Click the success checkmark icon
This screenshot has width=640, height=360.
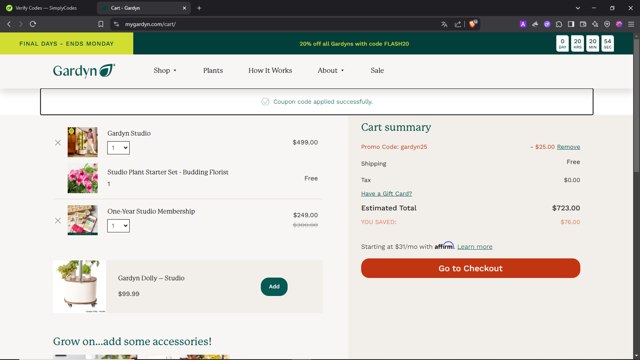(x=265, y=102)
